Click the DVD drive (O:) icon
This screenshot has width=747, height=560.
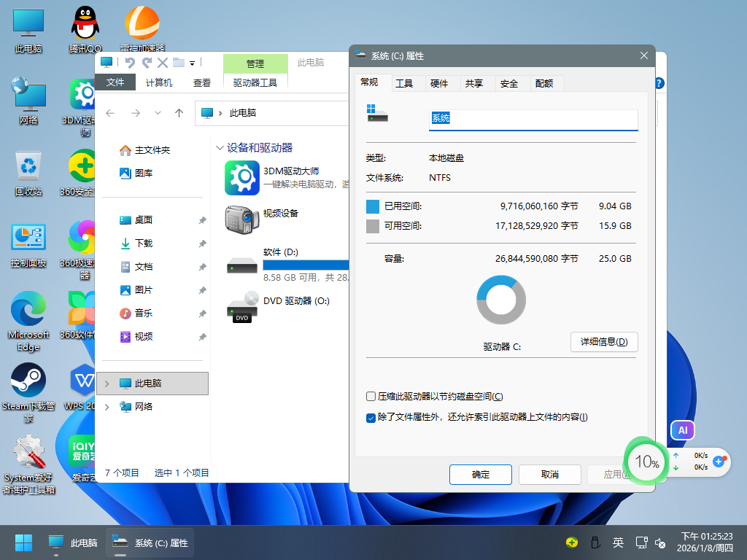click(x=242, y=307)
